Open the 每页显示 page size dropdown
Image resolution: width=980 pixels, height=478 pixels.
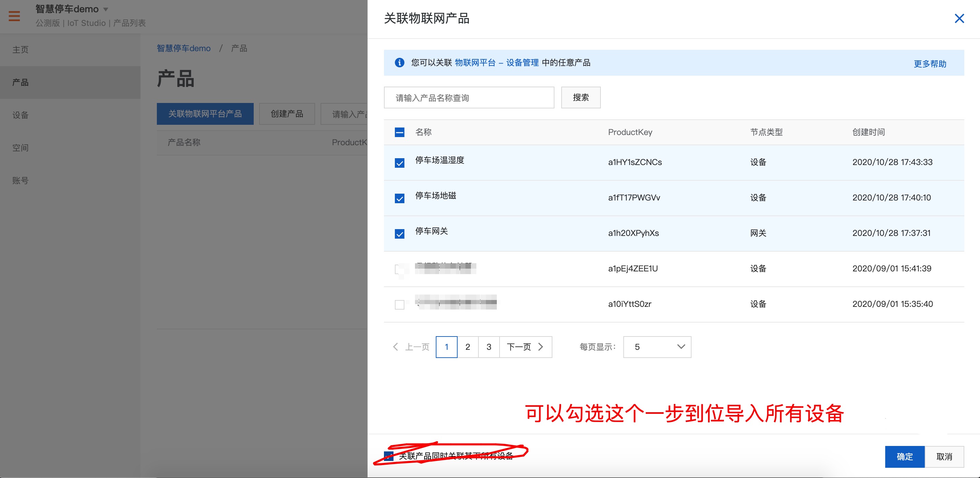pos(657,347)
